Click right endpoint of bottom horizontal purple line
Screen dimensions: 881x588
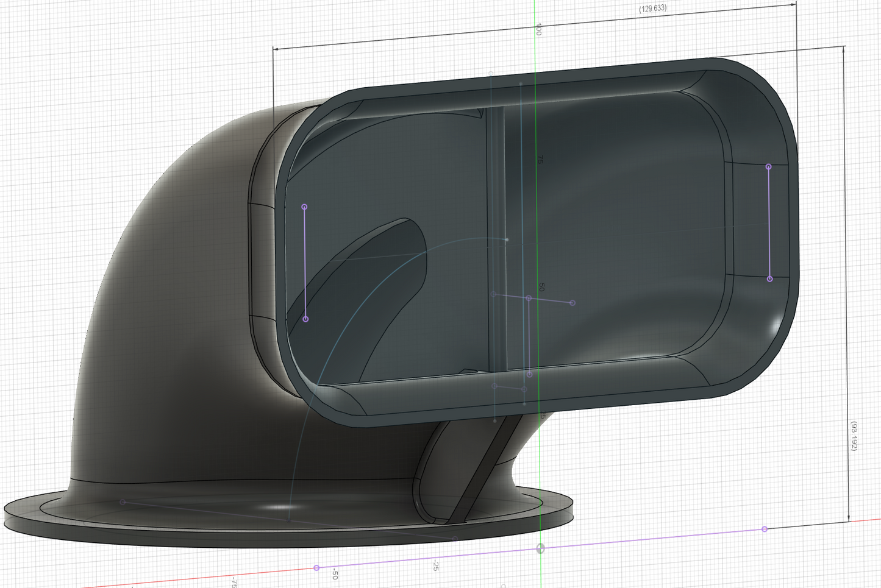click(x=765, y=529)
